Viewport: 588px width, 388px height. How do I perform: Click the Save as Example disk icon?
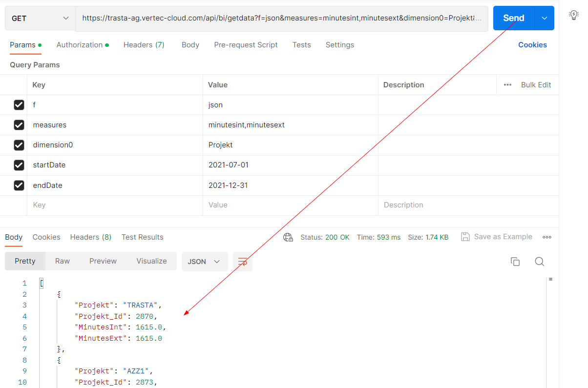pos(465,237)
